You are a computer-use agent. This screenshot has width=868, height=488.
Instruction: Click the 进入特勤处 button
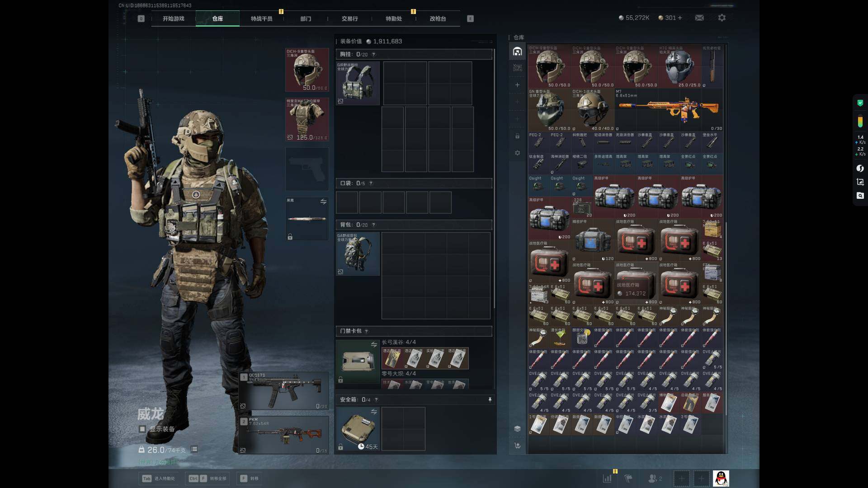pyautogui.click(x=159, y=478)
